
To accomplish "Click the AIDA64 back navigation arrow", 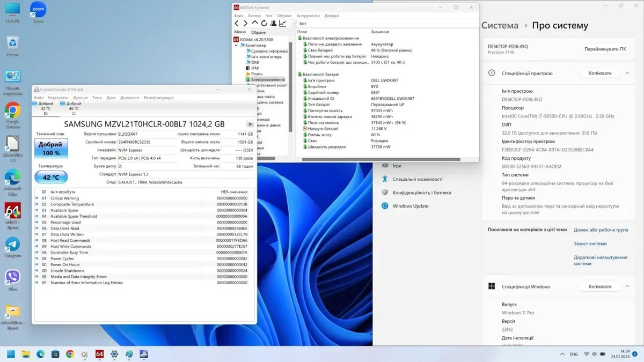I will (237, 24).
